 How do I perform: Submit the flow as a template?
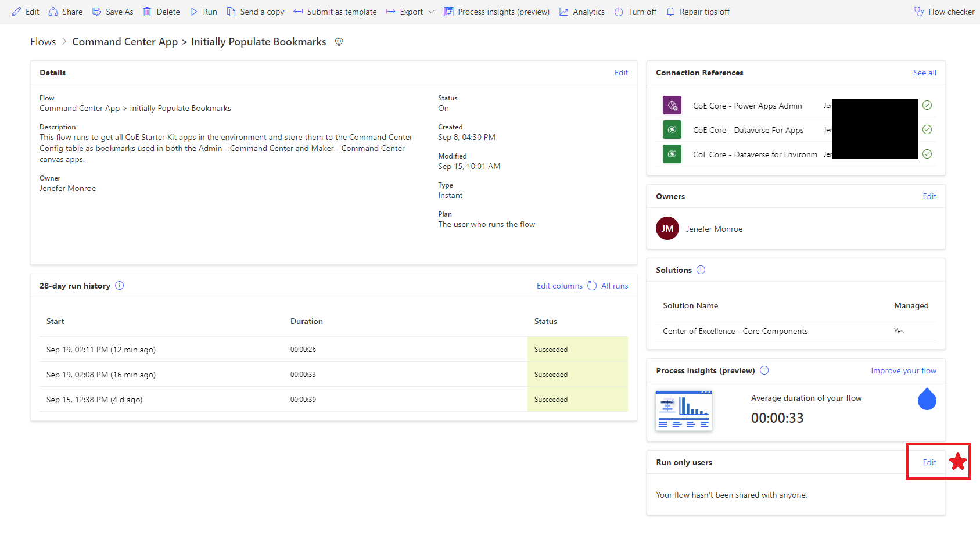click(335, 12)
